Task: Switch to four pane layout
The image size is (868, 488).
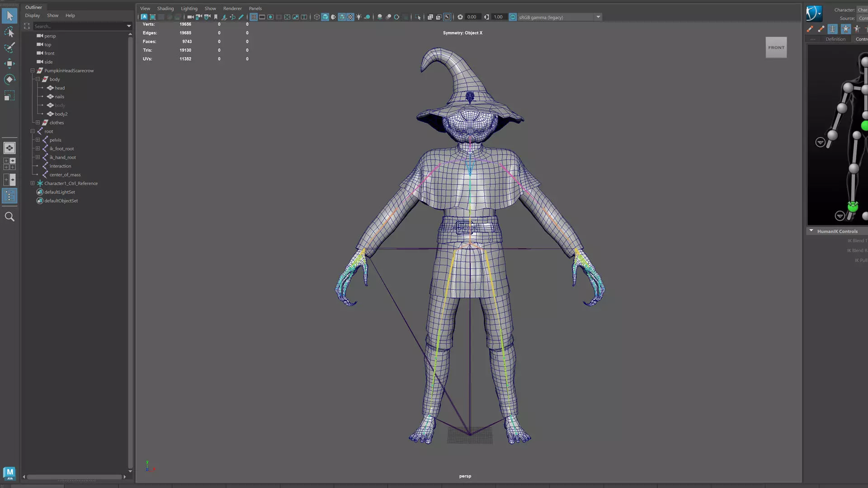Action: pyautogui.click(x=9, y=164)
